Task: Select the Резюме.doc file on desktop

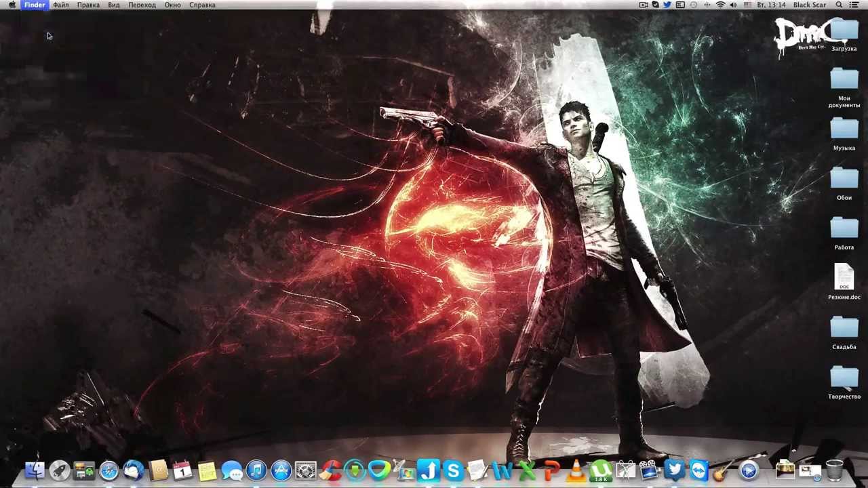Action: click(x=844, y=282)
